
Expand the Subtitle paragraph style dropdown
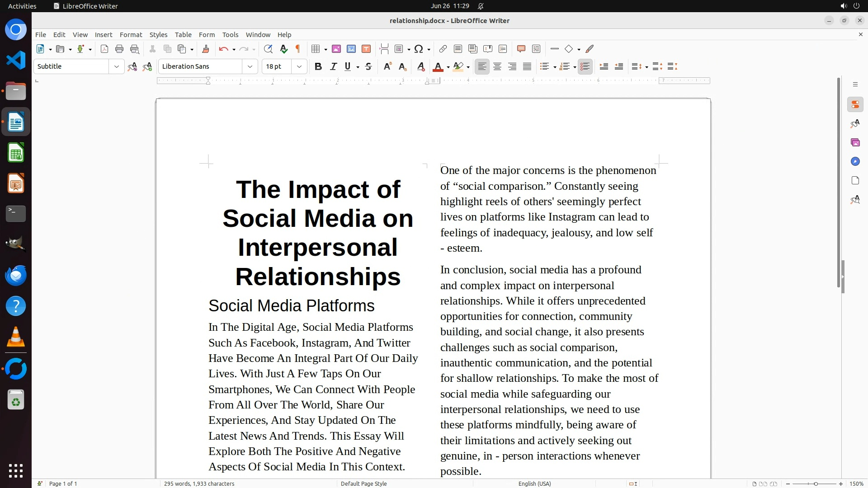[x=117, y=67]
